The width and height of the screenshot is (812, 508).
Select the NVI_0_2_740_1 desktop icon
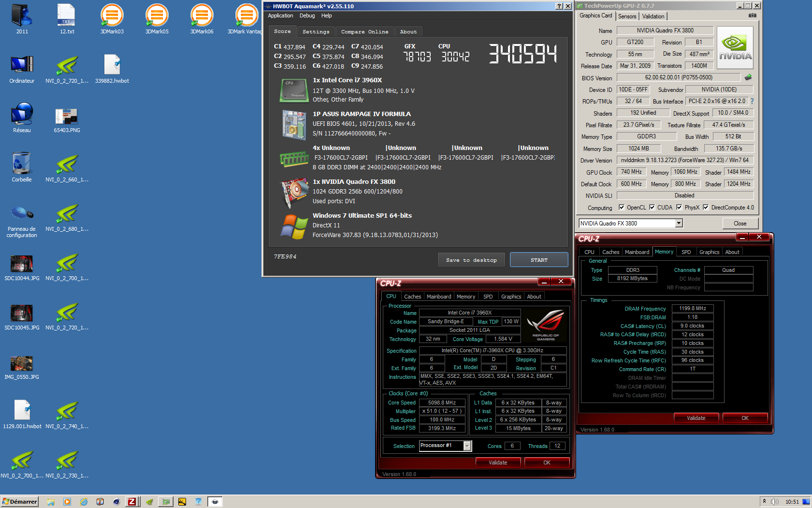[x=67, y=414]
